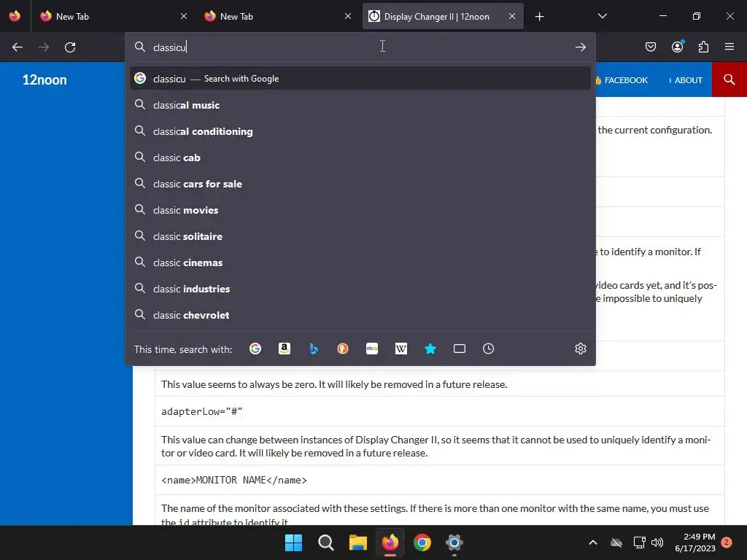The width and height of the screenshot is (747, 560).
Task: Open the List all tabs dropdown
Action: 603,16
